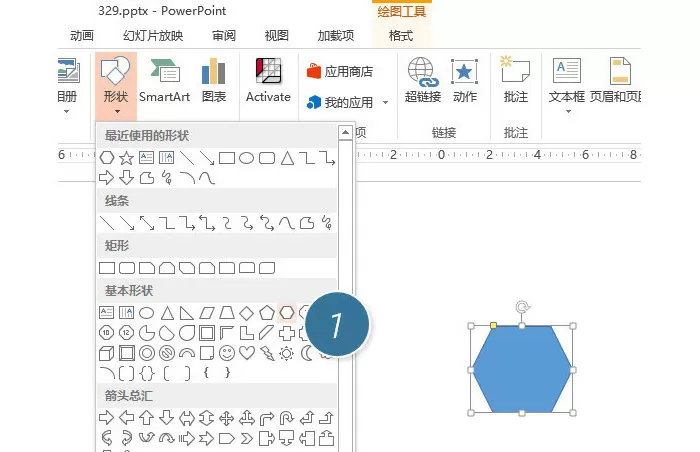
Task: Select the right triangle in 基本形状
Action: (x=187, y=313)
